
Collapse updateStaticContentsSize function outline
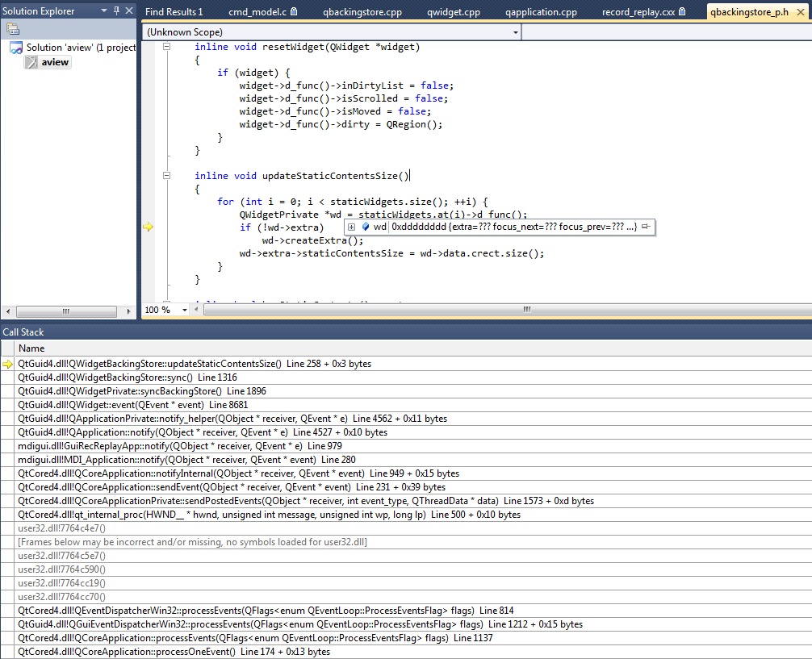[167, 176]
